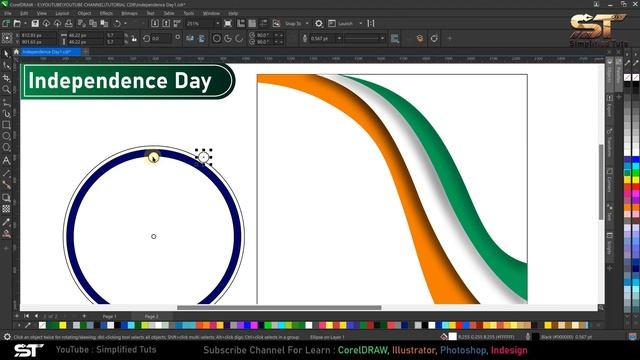This screenshot has width=640, height=360.
Task: Open the Effects menu
Action: (106, 13)
